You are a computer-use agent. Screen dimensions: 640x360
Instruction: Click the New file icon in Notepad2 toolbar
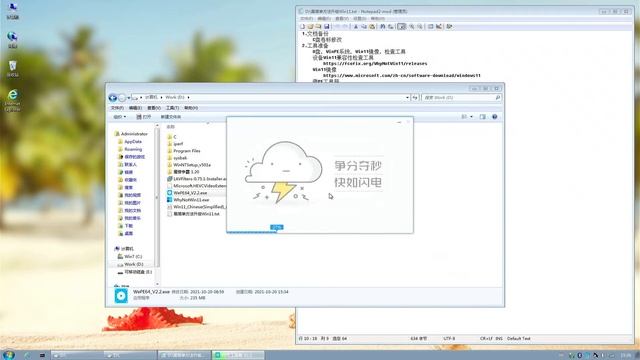tap(302, 27)
